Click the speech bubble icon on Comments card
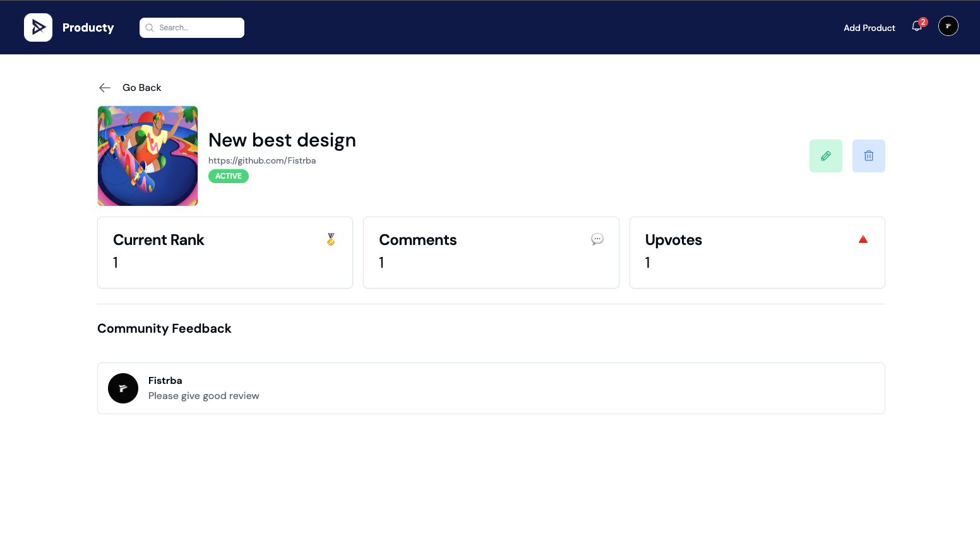Viewport: 980px width, 543px height. click(597, 239)
